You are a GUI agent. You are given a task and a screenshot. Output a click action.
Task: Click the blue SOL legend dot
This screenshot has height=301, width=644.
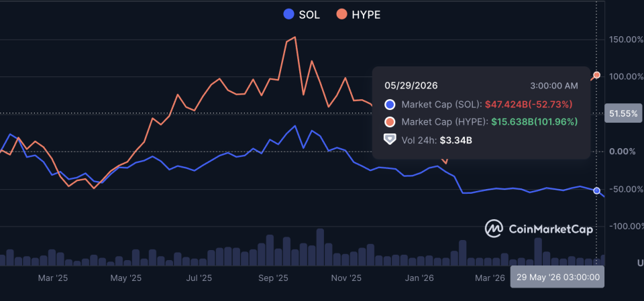288,15
